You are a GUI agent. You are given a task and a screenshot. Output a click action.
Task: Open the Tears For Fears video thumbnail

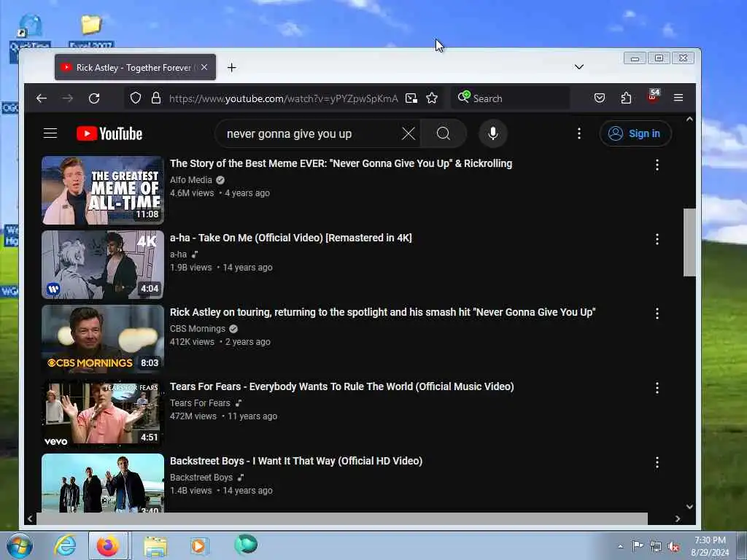(102, 413)
